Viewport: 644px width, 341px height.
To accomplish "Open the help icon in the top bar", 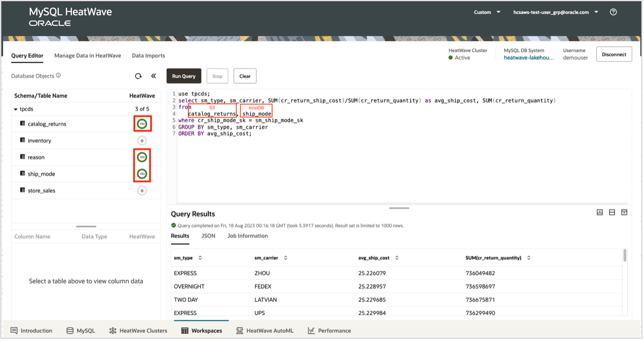I will pos(613,12).
